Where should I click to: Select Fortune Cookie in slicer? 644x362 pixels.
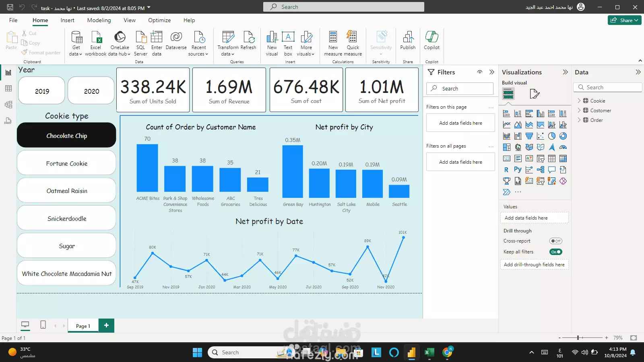pos(66,163)
